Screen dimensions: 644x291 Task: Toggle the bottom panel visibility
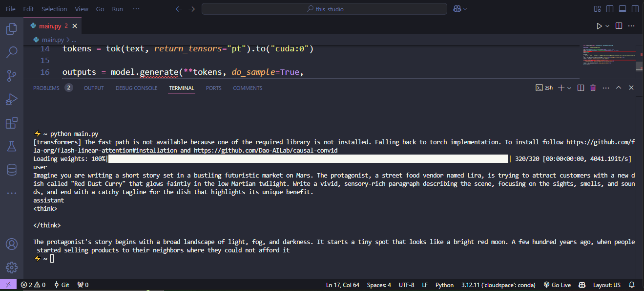(x=623, y=9)
